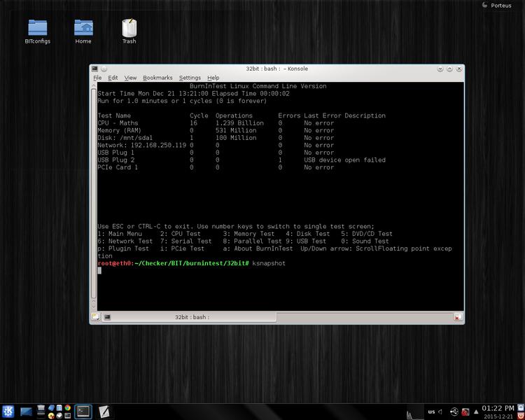Viewport: 525px width, 420px height.
Task: Click the Konsole window menu icon in titlebar
Action: coord(95,69)
